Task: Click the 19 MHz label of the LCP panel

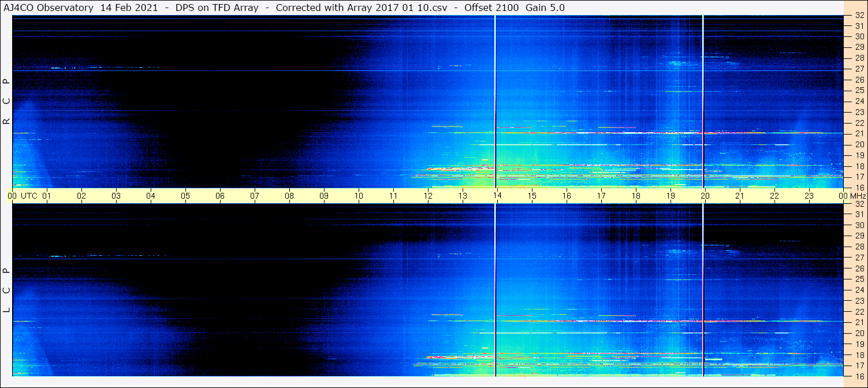Action: [x=859, y=344]
